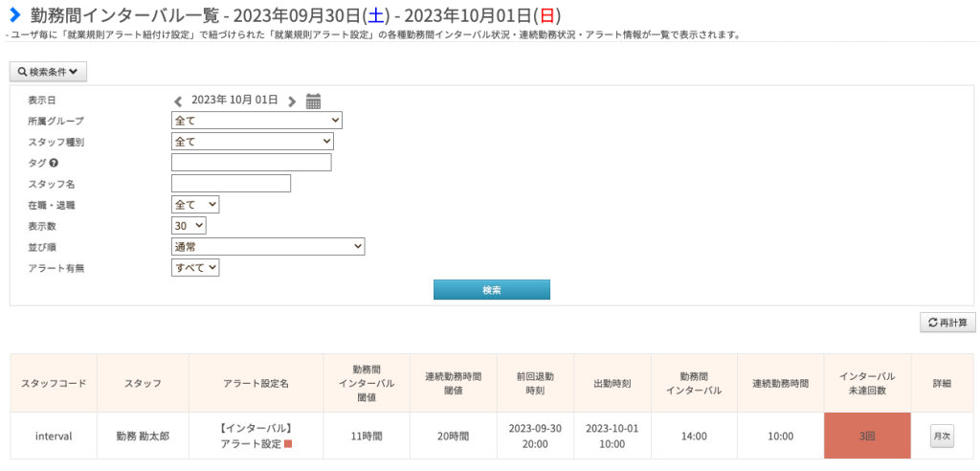Click the staff code cell 'interval'
This screenshot has height=471, width=980.
tap(54, 436)
